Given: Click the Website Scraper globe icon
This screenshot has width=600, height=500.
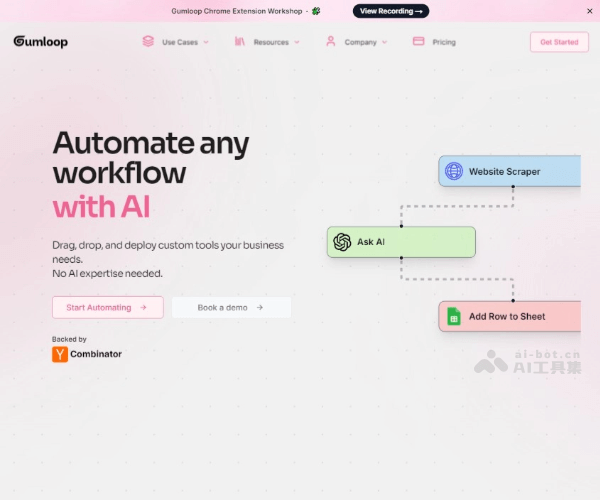Looking at the screenshot, I should (454, 171).
